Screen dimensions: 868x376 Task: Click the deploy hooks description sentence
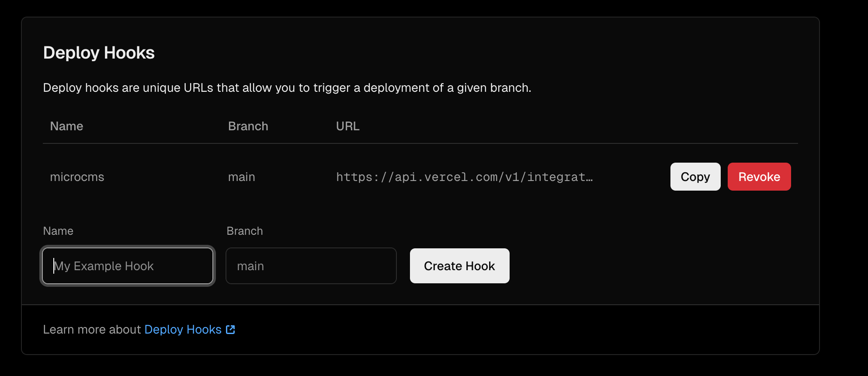287,88
